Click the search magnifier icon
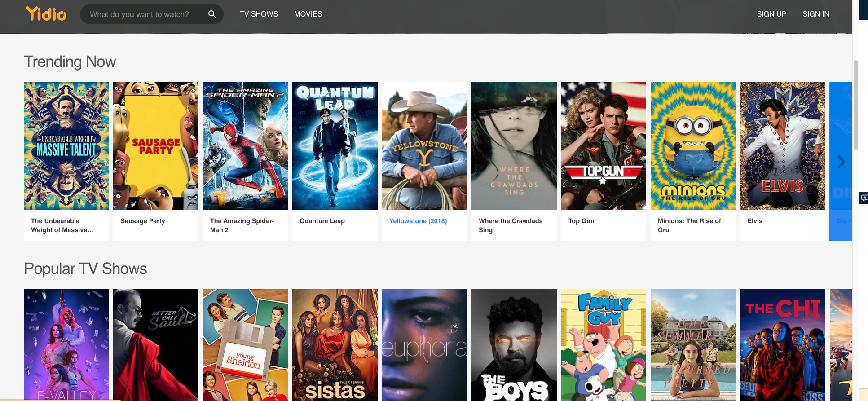Screen dimensions: 868x401 pyautogui.click(x=212, y=14)
